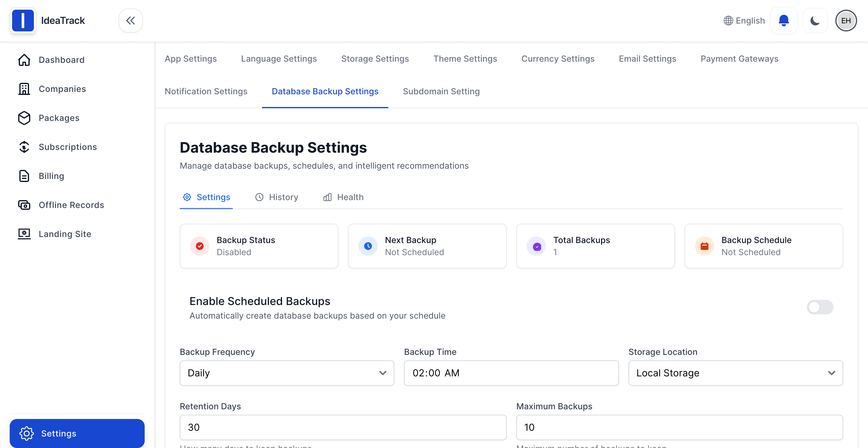Open Payment Gateways settings
This screenshot has width=868, height=448.
(739, 59)
